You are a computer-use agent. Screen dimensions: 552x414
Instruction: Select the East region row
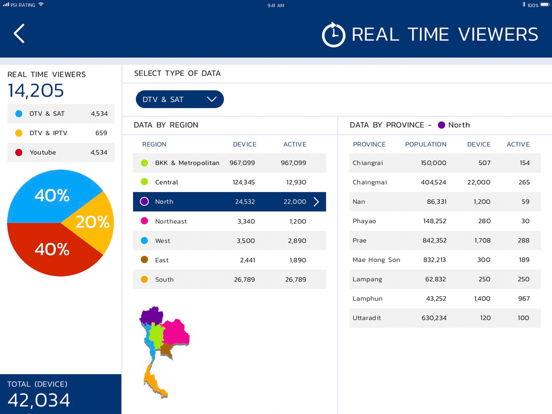coord(230,260)
